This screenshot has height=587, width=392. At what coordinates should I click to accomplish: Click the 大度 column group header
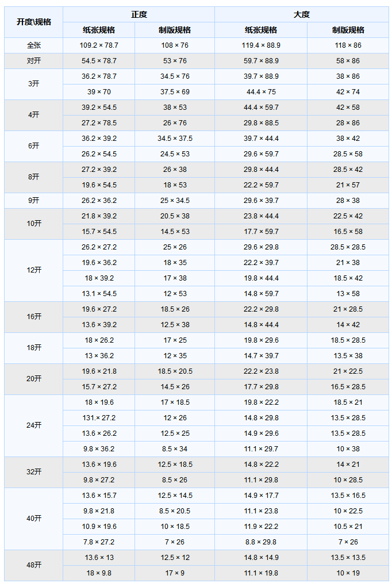[301, 14]
